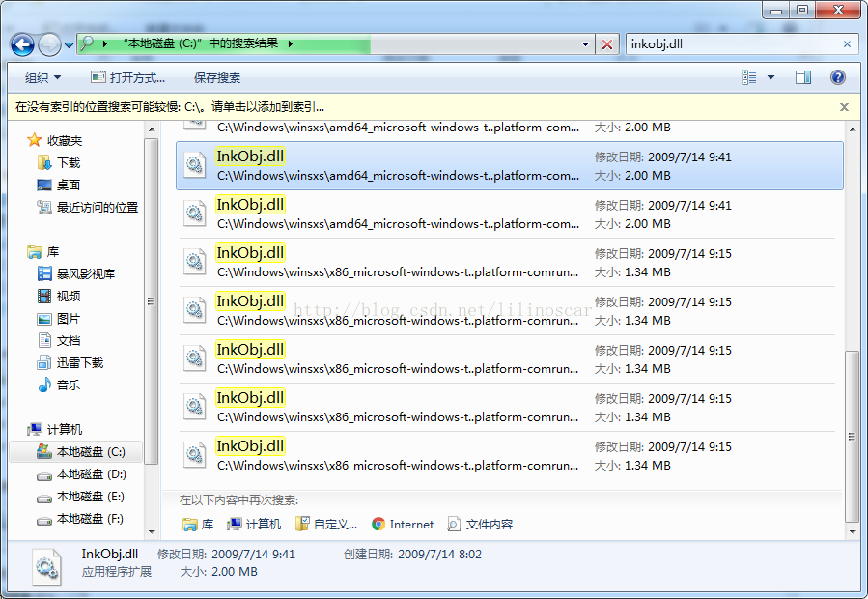Viewport: 868px width, 599px height.
Task: Click 修改日期 value in the details pane
Action: (x=254, y=555)
